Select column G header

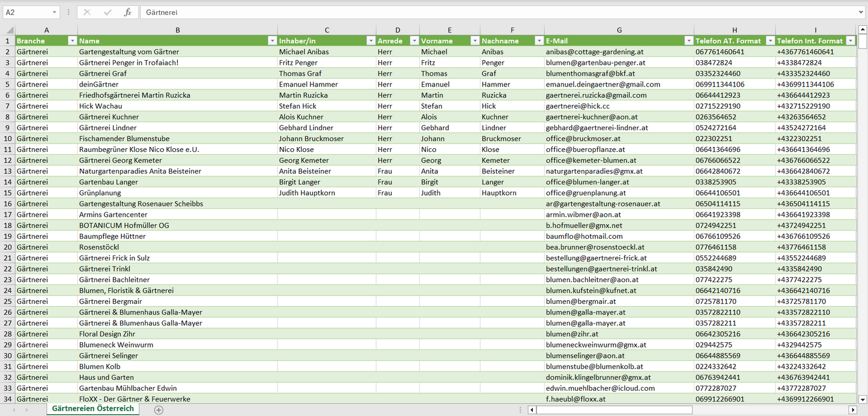click(619, 30)
